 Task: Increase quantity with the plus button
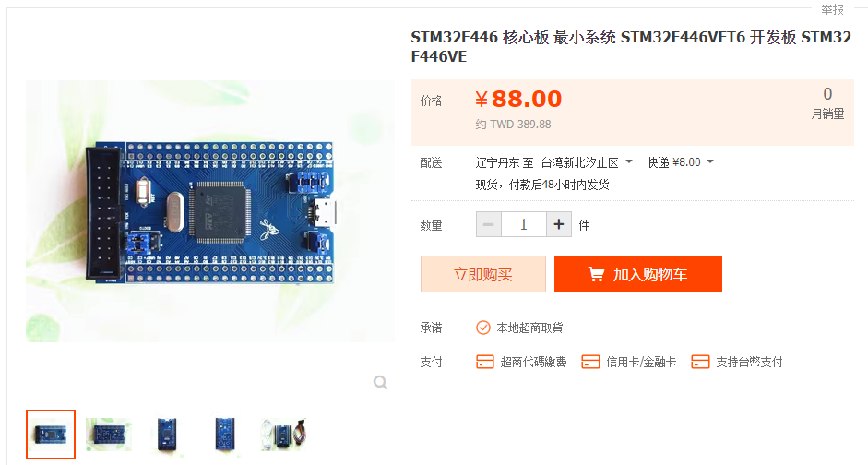559,224
